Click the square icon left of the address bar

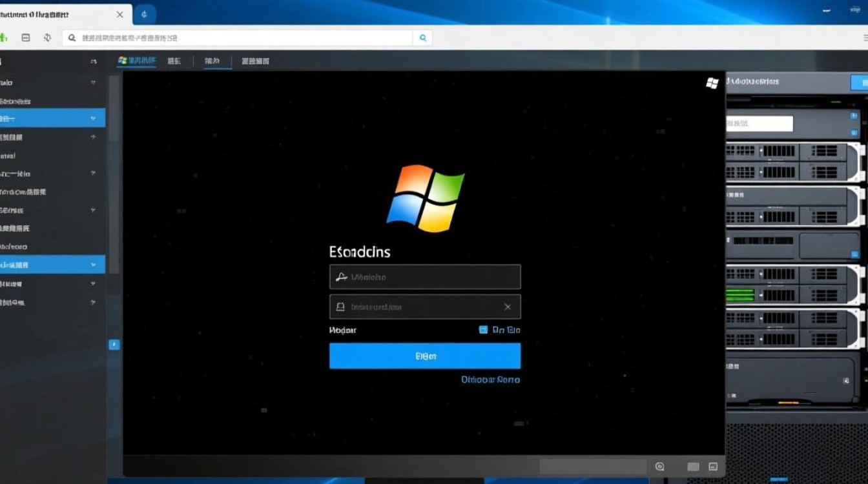26,38
